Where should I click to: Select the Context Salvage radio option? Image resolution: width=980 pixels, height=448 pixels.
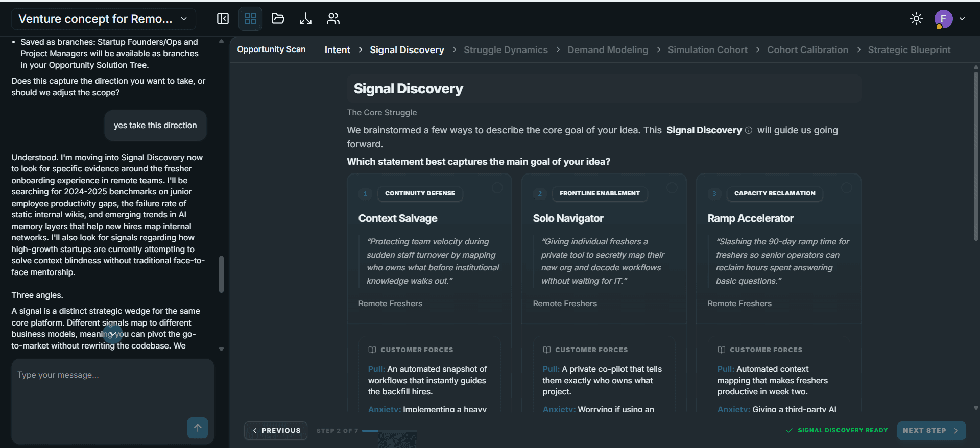point(497,188)
